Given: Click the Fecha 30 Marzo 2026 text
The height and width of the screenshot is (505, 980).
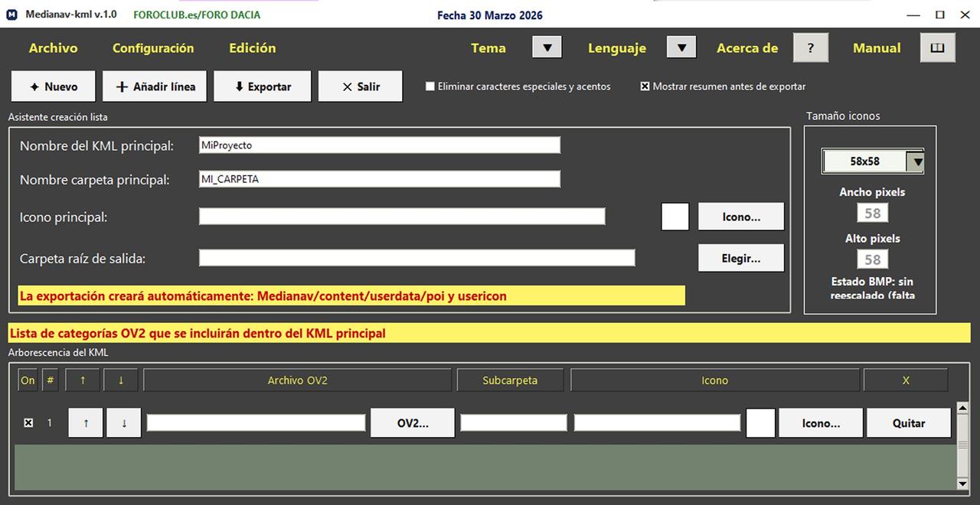Looking at the screenshot, I should pyautogui.click(x=490, y=15).
